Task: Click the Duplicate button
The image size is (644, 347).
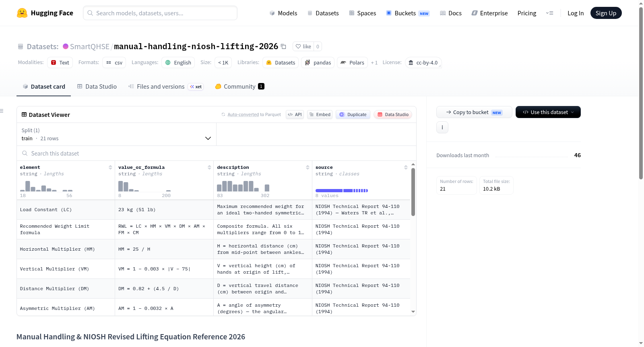Action: pyautogui.click(x=353, y=114)
